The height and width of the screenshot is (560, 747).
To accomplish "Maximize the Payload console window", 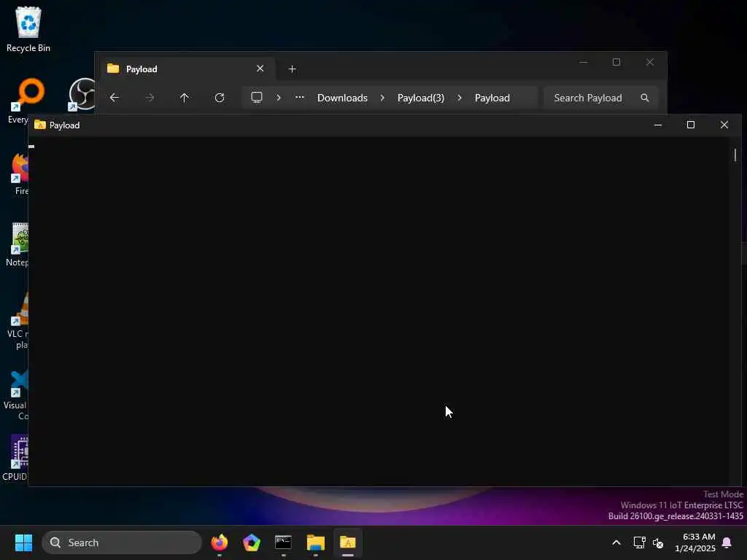I will [x=691, y=125].
